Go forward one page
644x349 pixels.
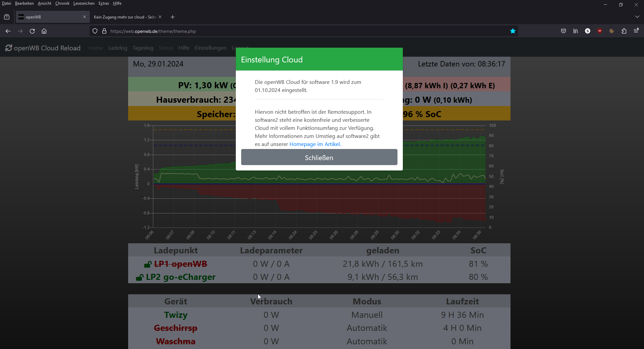[x=20, y=31]
